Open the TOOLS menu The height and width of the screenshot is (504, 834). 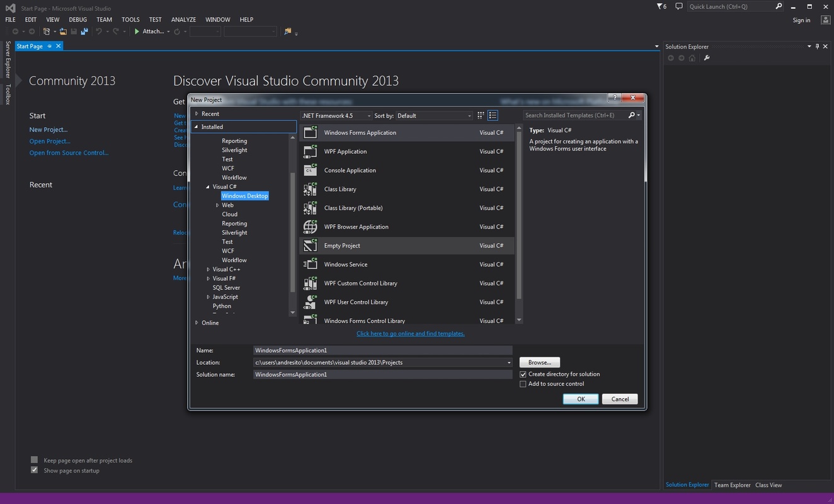pos(130,20)
